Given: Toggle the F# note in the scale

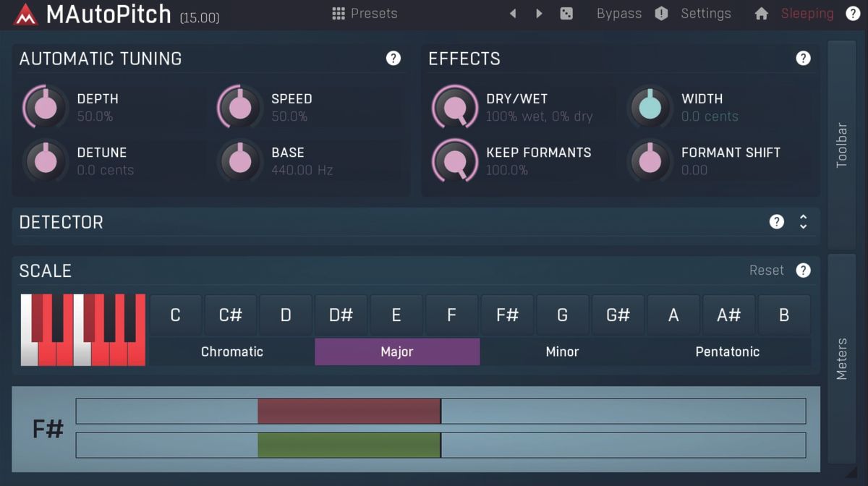Looking at the screenshot, I should coord(507,315).
